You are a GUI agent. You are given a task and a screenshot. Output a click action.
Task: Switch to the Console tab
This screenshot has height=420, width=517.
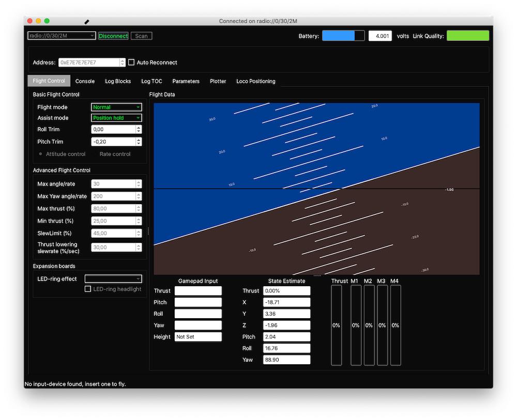[85, 81]
